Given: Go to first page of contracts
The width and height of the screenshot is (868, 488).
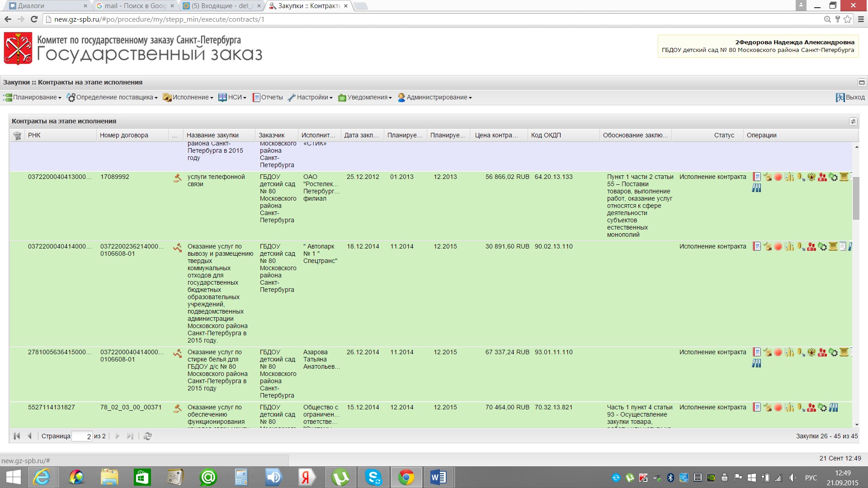Looking at the screenshot, I should pyautogui.click(x=17, y=436).
